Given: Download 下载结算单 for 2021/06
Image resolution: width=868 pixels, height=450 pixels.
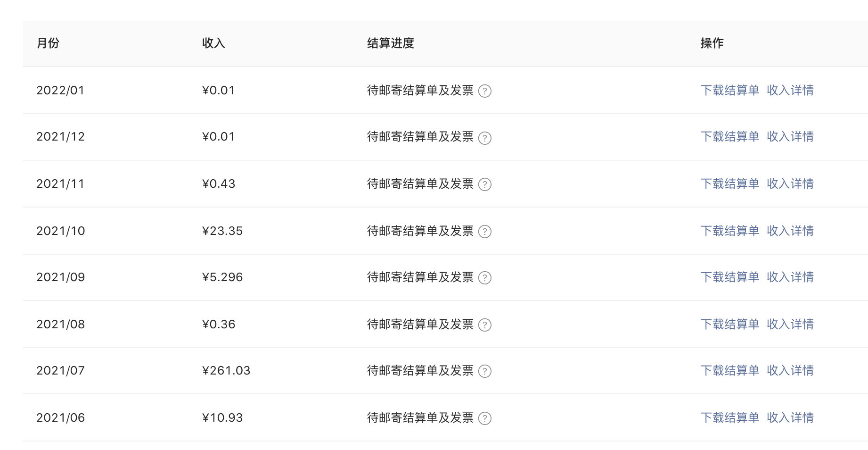Looking at the screenshot, I should coord(729,417).
